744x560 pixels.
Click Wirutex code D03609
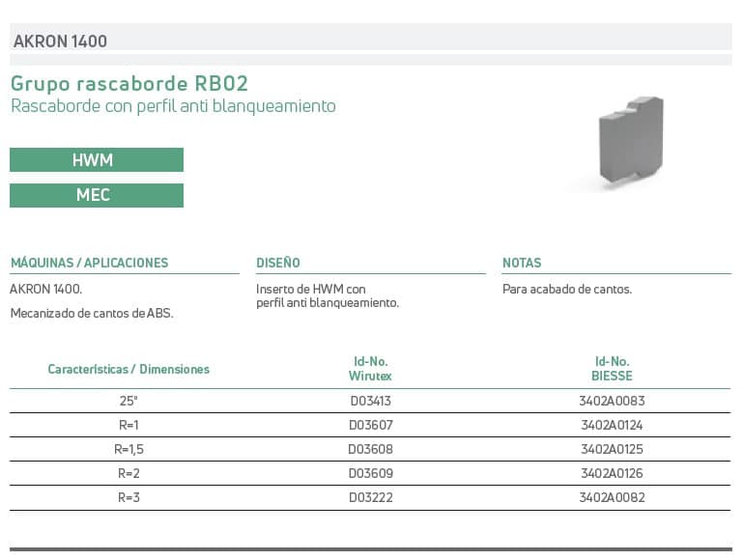(x=371, y=473)
